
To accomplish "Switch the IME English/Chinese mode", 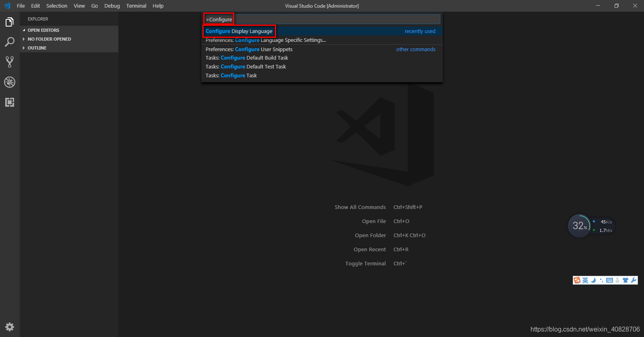I will coord(585,280).
